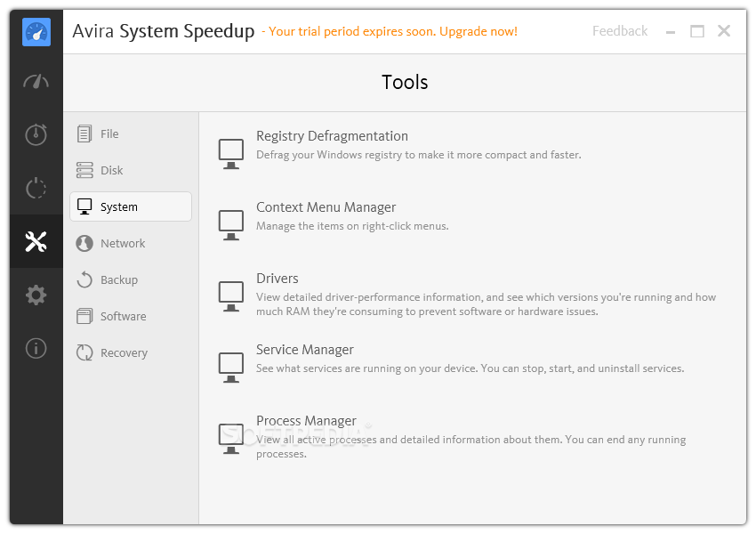Click 'View all active processes' description
This screenshot has height=534, width=756.
coord(470,446)
